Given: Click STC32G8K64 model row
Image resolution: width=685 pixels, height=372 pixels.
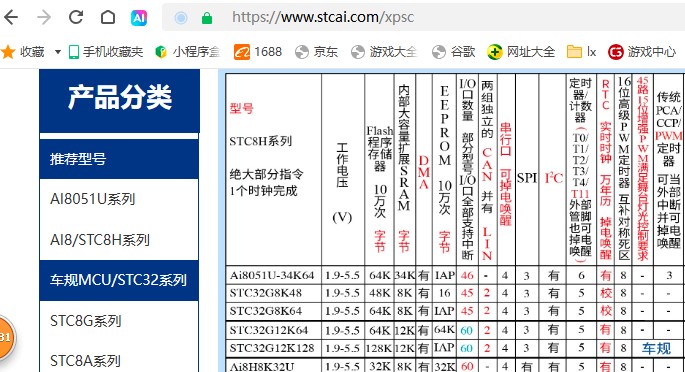Looking at the screenshot, I should [x=266, y=311].
